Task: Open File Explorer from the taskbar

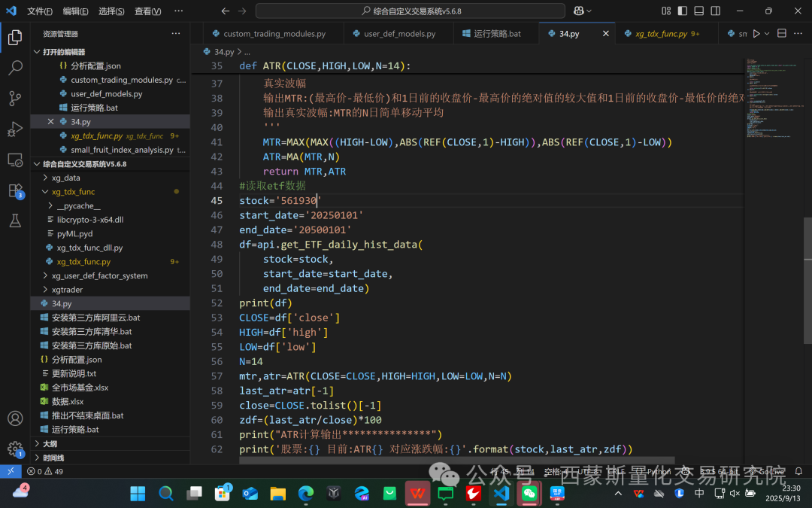Action: pyautogui.click(x=277, y=494)
